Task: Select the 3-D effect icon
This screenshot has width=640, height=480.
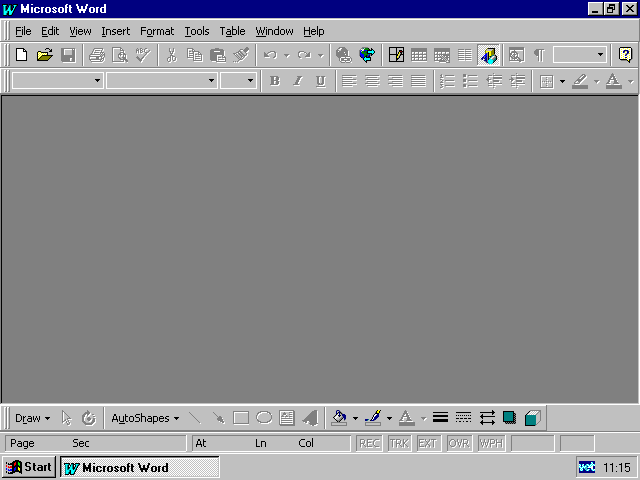Action: coord(532,418)
